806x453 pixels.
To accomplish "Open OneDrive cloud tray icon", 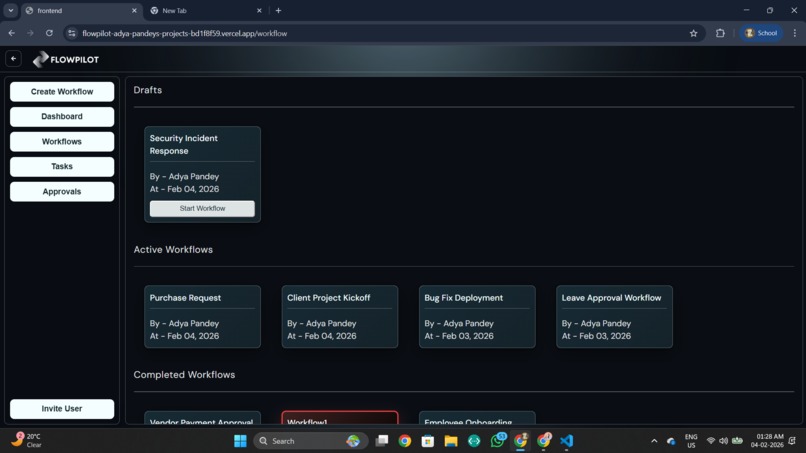I will click(671, 441).
